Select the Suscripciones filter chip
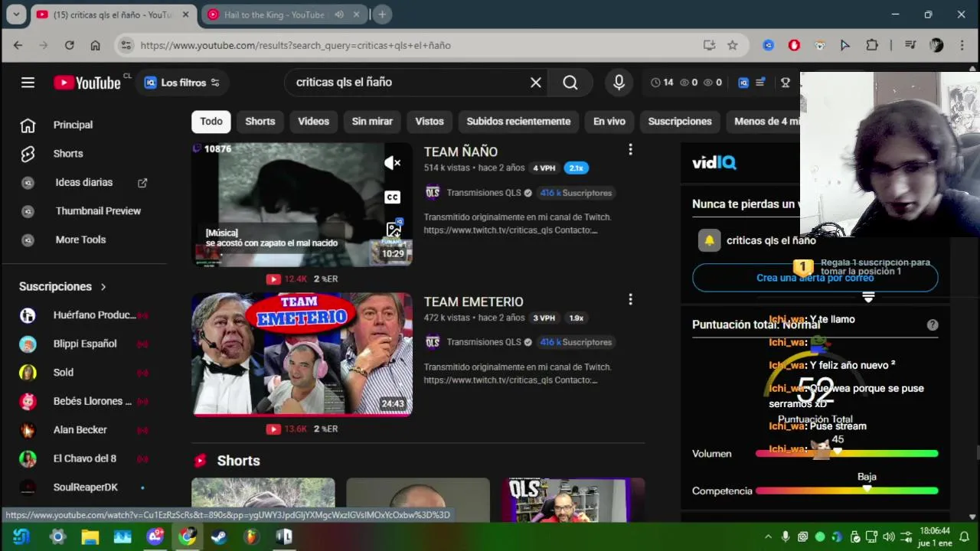 [x=680, y=122]
